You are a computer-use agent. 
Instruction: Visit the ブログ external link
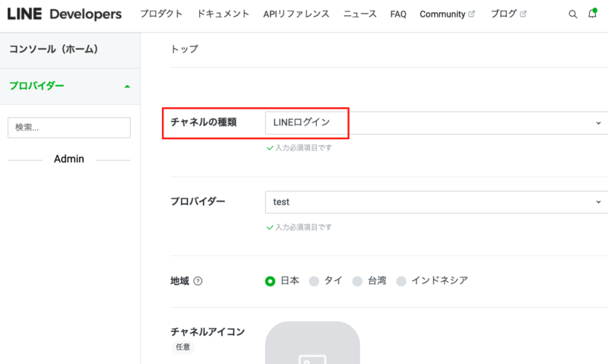pos(508,14)
